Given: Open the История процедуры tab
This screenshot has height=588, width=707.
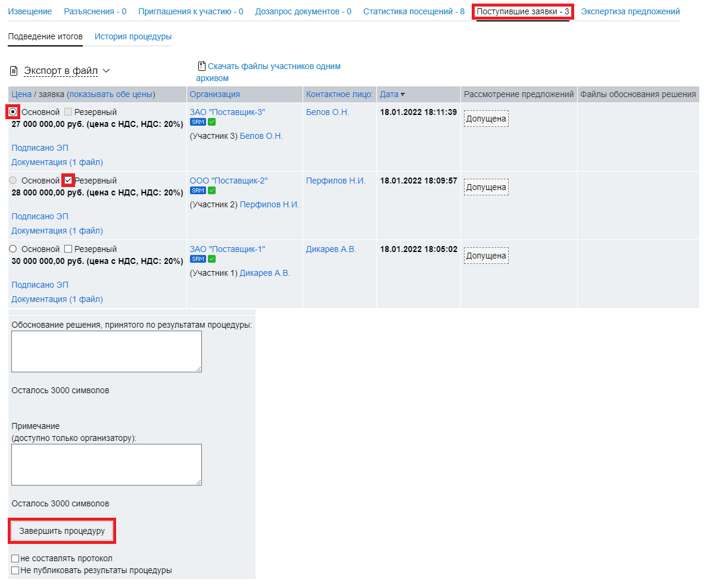Looking at the screenshot, I should click(x=133, y=37).
